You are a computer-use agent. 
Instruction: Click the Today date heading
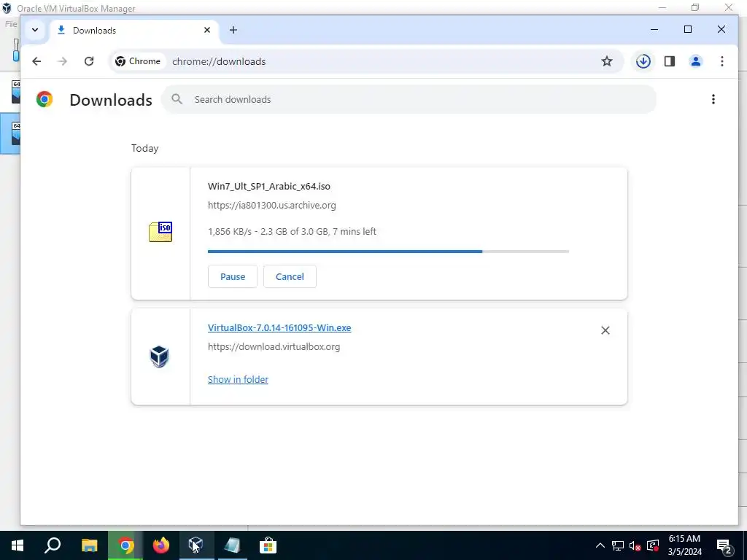pyautogui.click(x=145, y=149)
